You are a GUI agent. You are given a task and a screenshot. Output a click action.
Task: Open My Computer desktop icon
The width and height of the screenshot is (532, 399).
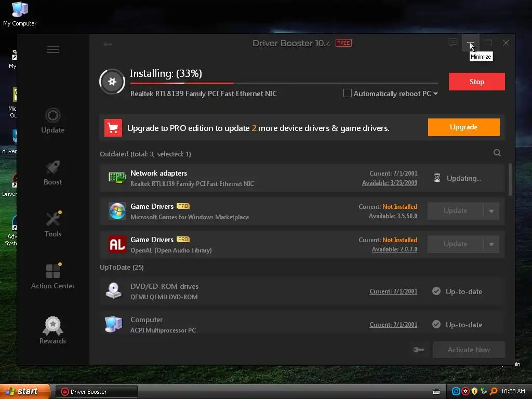click(x=20, y=14)
